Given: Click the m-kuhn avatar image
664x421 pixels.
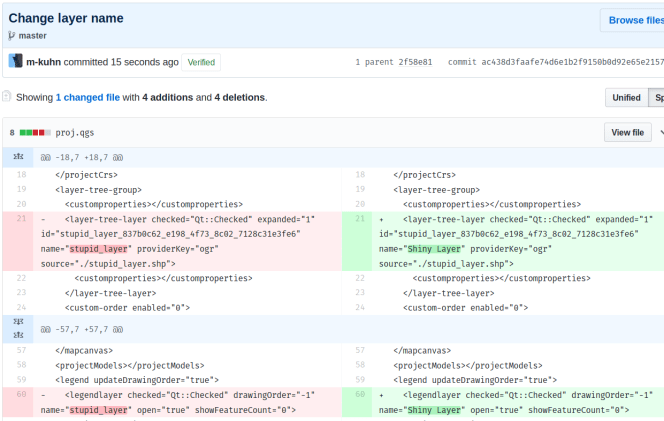Looking at the screenshot, I should 16,61.
